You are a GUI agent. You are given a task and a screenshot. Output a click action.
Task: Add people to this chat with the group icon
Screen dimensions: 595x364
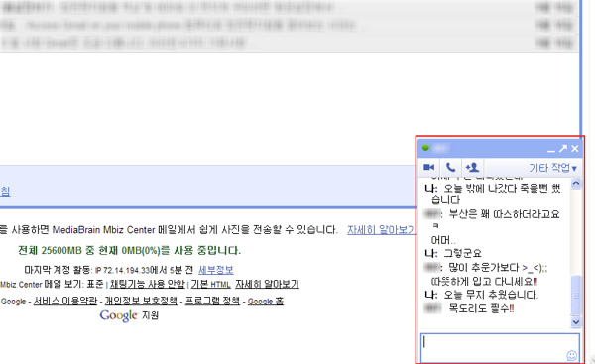coord(472,167)
